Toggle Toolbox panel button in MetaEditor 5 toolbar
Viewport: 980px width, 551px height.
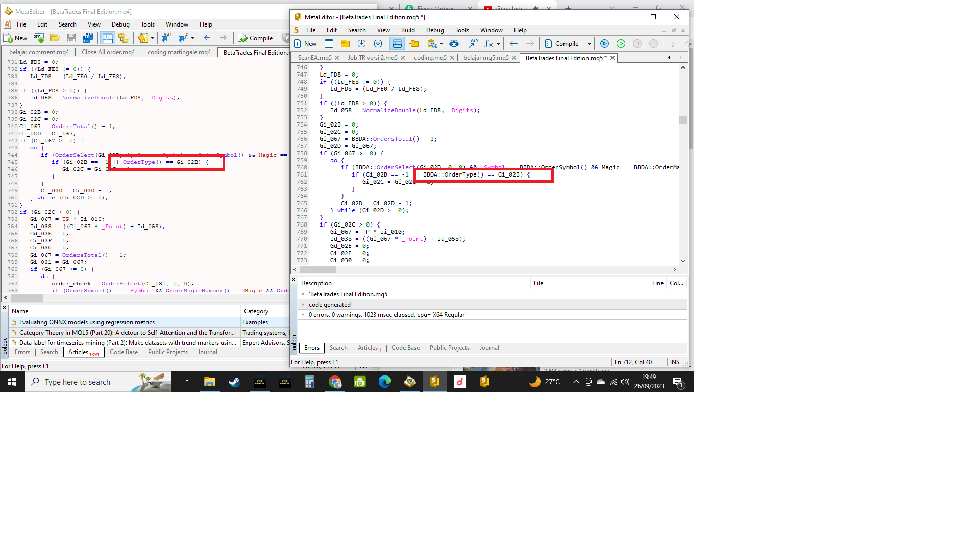(x=398, y=44)
